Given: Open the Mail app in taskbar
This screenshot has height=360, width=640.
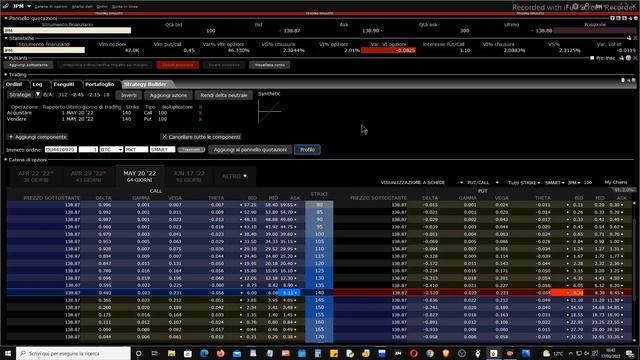Looking at the screenshot, I should [237, 353].
